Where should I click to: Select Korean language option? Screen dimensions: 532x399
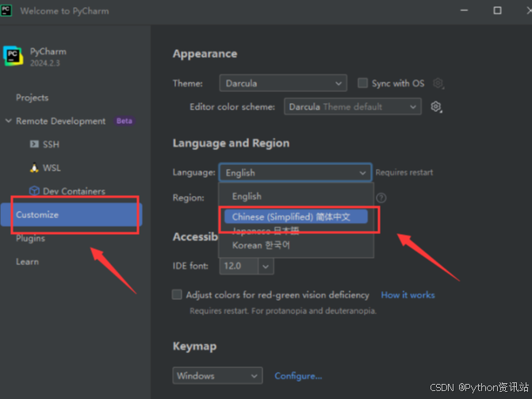(261, 245)
